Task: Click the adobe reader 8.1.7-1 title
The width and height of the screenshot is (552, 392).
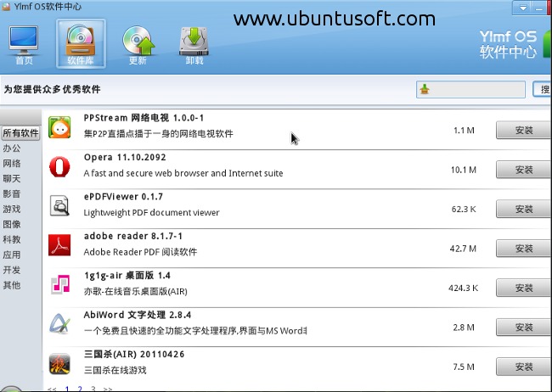Action: [133, 236]
